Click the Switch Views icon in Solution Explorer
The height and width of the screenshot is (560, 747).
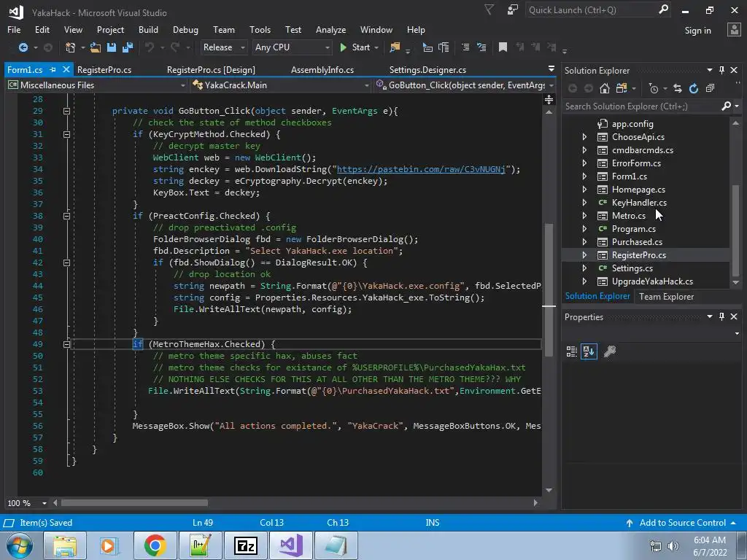pyautogui.click(x=622, y=88)
